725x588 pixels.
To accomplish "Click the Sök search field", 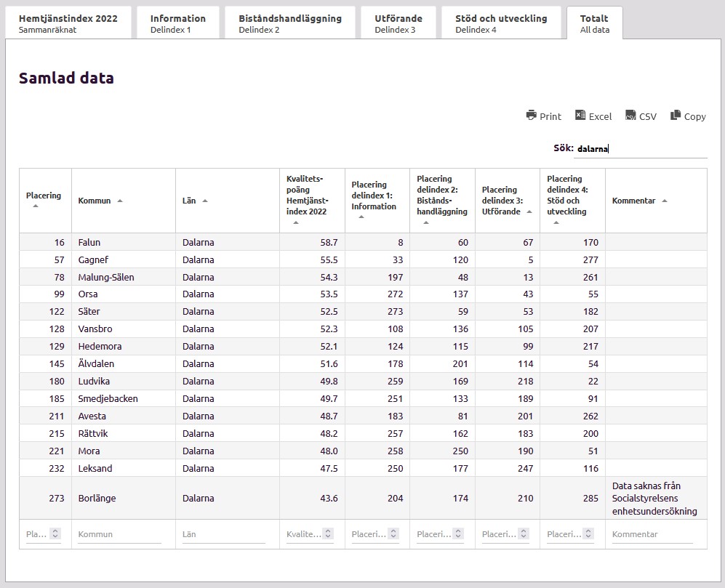I will point(640,149).
